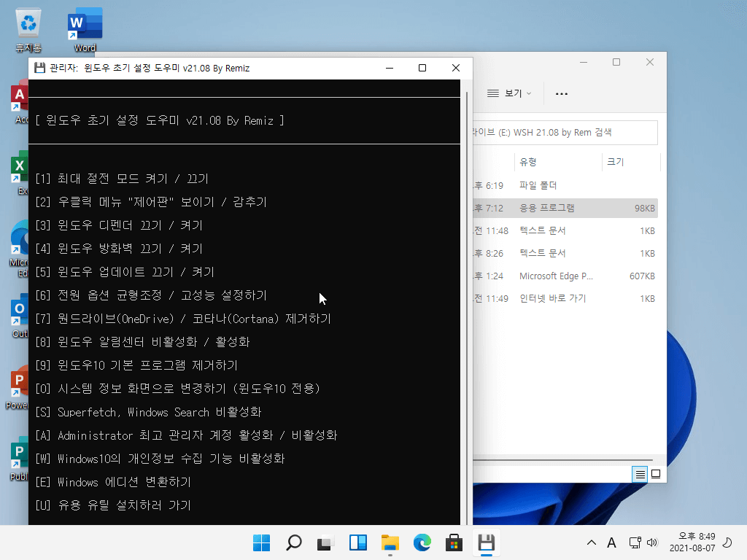Viewport: 747px width, 560px height.
Task: Click menu line [3] 윈도우 디펜더
Action: [119, 225]
